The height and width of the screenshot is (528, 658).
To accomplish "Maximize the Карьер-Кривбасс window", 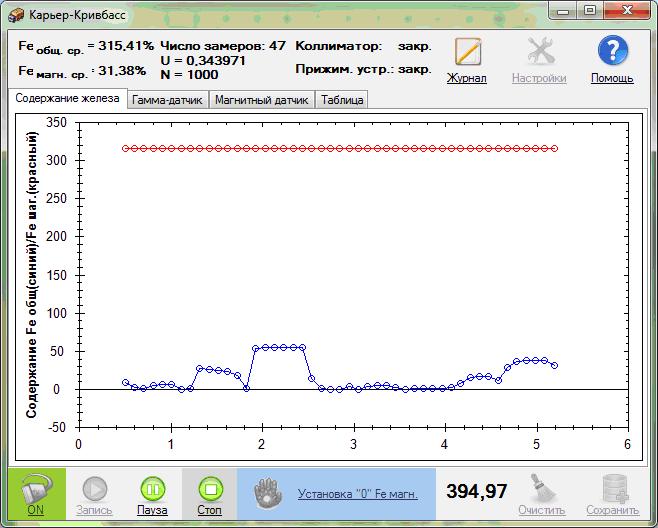I will [x=590, y=11].
